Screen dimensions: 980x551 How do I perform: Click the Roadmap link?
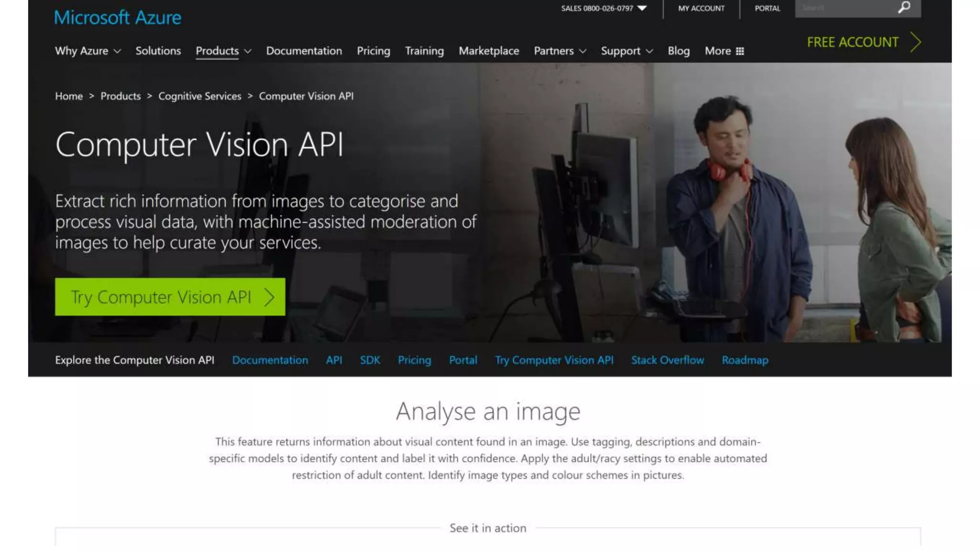click(745, 360)
